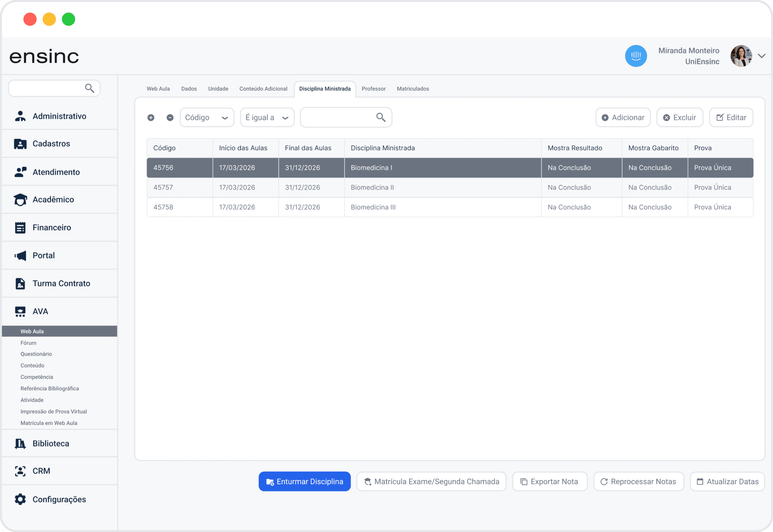Open the Cadastros sidebar section
The width and height of the screenshot is (773, 532).
[x=59, y=144]
